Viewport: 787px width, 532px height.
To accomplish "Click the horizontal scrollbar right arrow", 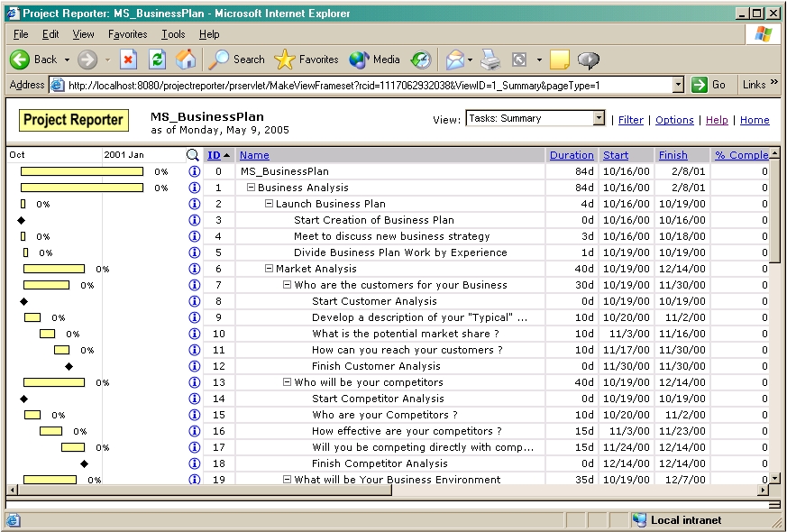I will click(x=763, y=490).
